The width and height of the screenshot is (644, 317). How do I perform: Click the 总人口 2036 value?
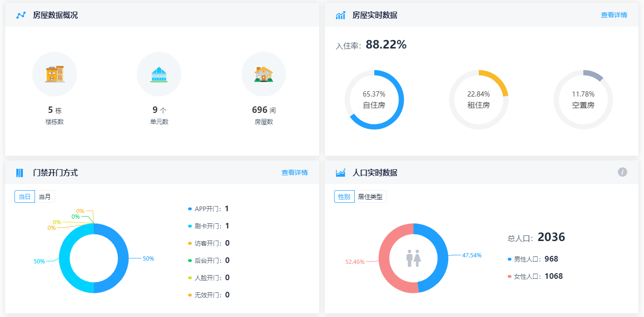(x=551, y=237)
